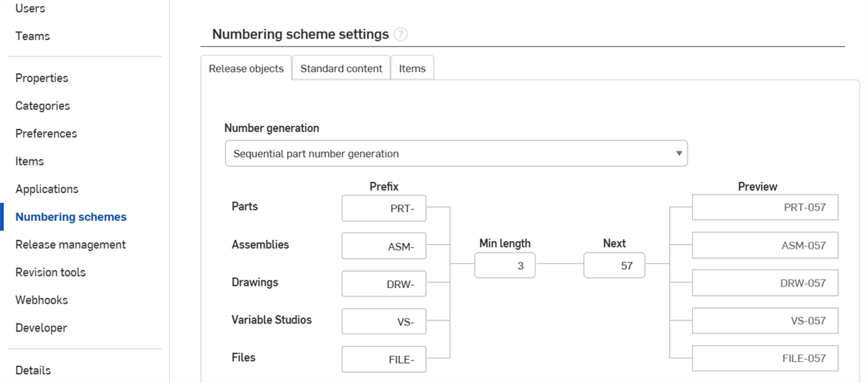Open the Items tab

pos(412,69)
